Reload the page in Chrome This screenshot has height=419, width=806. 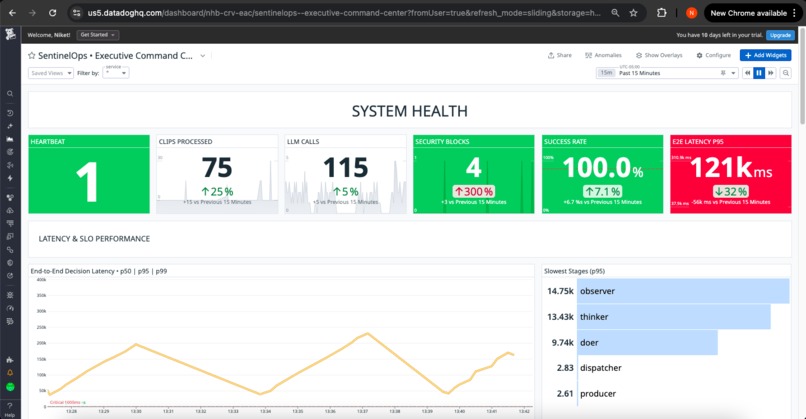pyautogui.click(x=52, y=13)
